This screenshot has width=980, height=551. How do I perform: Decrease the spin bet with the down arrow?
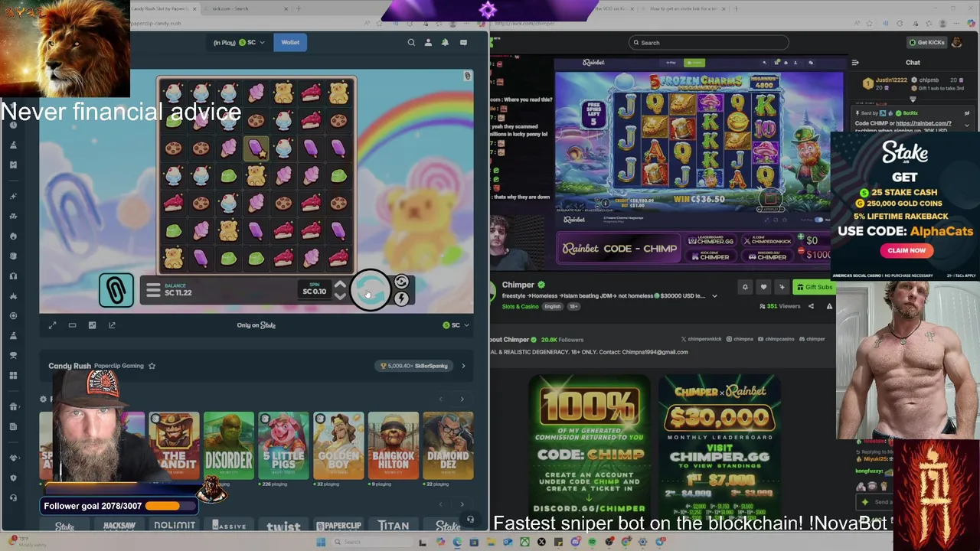click(340, 296)
